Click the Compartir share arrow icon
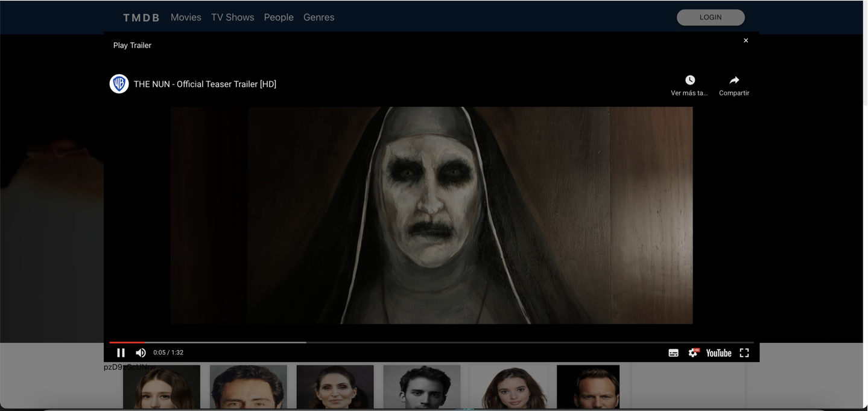The height and width of the screenshot is (411, 868). pos(734,80)
